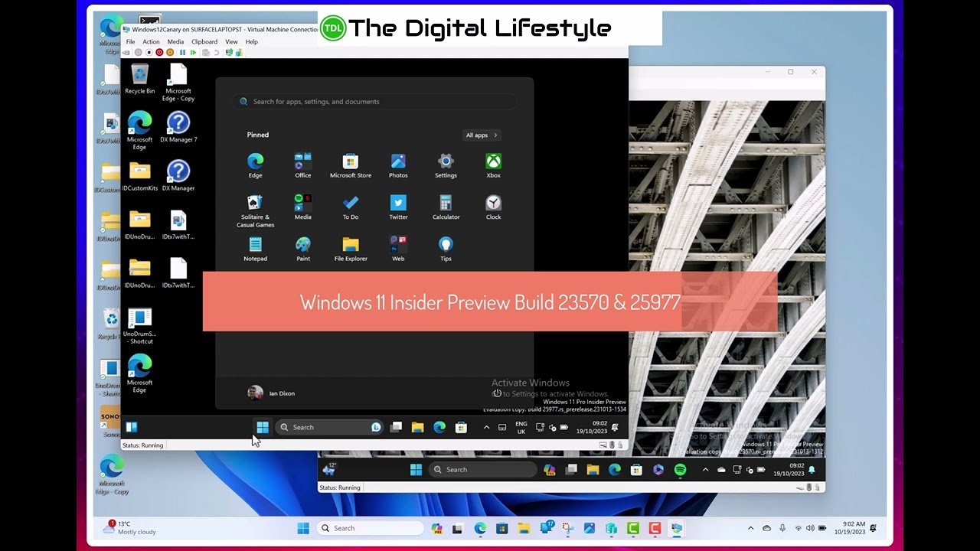Open pinned Clock app
The image size is (980, 551).
493,207
